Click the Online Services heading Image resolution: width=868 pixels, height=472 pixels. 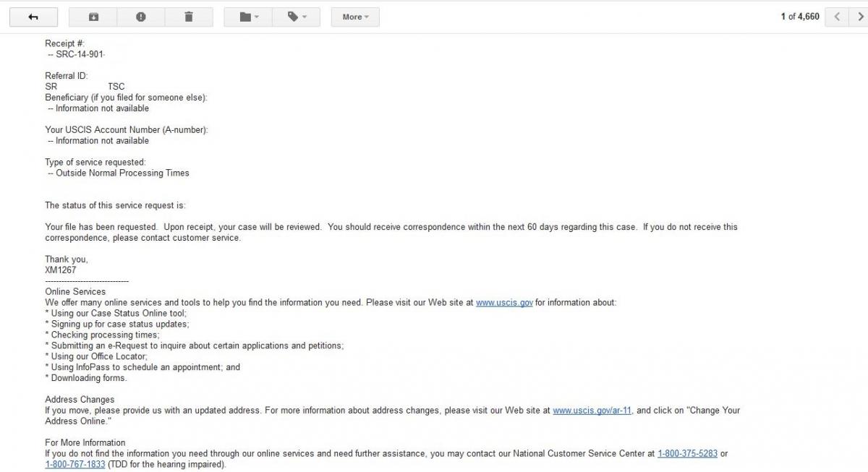click(75, 292)
